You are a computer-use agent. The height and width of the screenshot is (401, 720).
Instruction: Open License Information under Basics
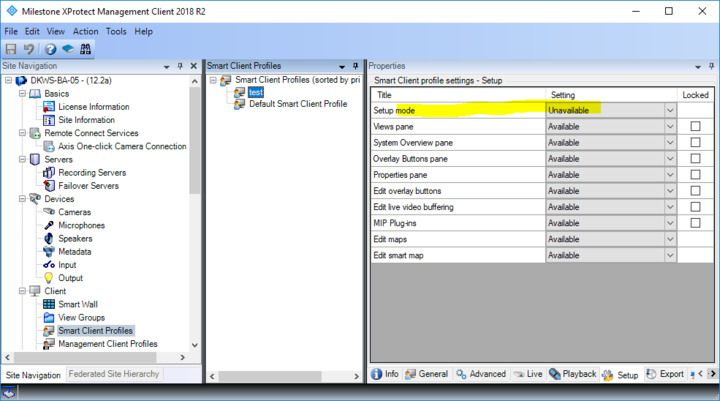pos(93,107)
